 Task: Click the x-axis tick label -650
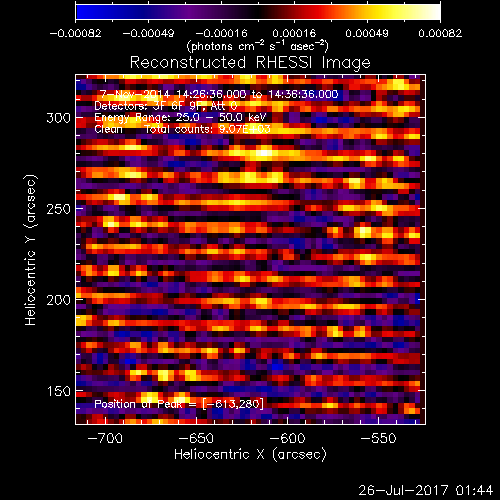(196, 438)
